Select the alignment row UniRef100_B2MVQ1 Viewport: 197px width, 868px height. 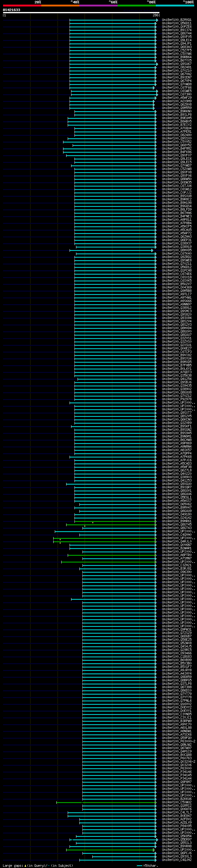[x=176, y=20]
